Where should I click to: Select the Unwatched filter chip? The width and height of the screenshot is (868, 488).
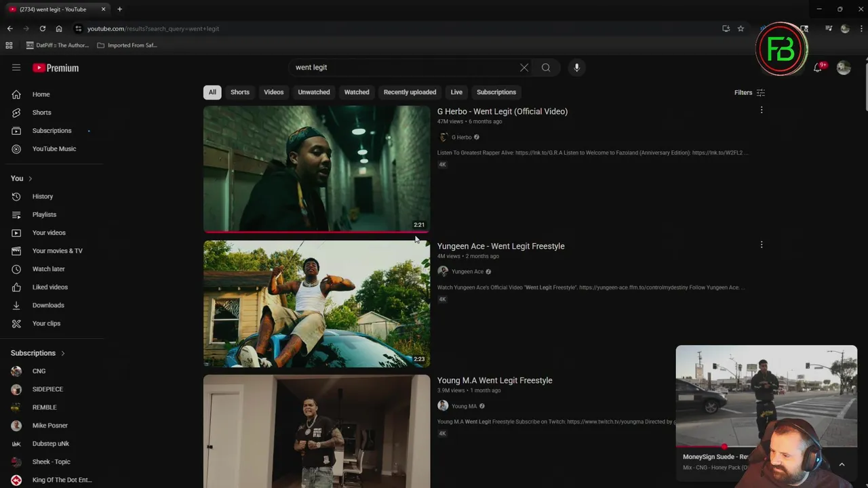(x=314, y=92)
